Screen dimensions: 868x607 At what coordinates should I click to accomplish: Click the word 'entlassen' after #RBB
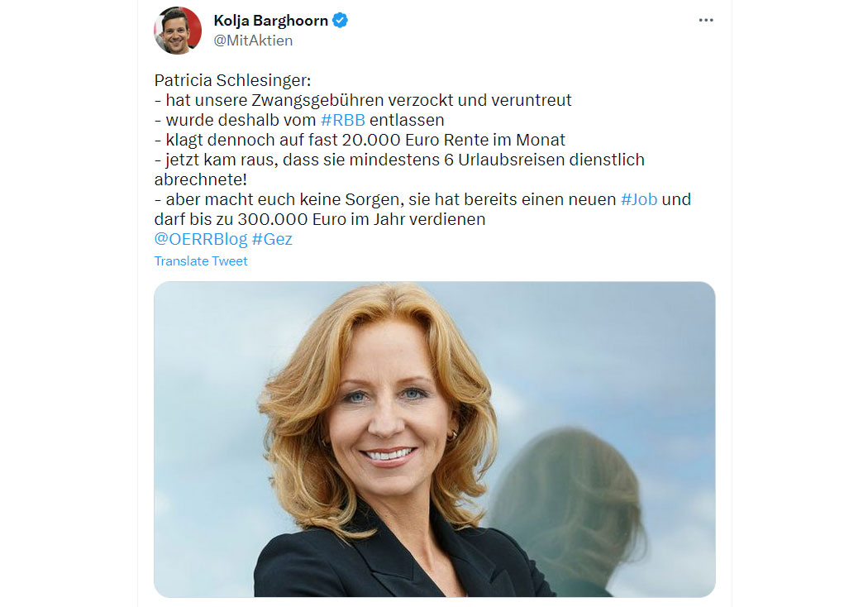[x=407, y=120]
